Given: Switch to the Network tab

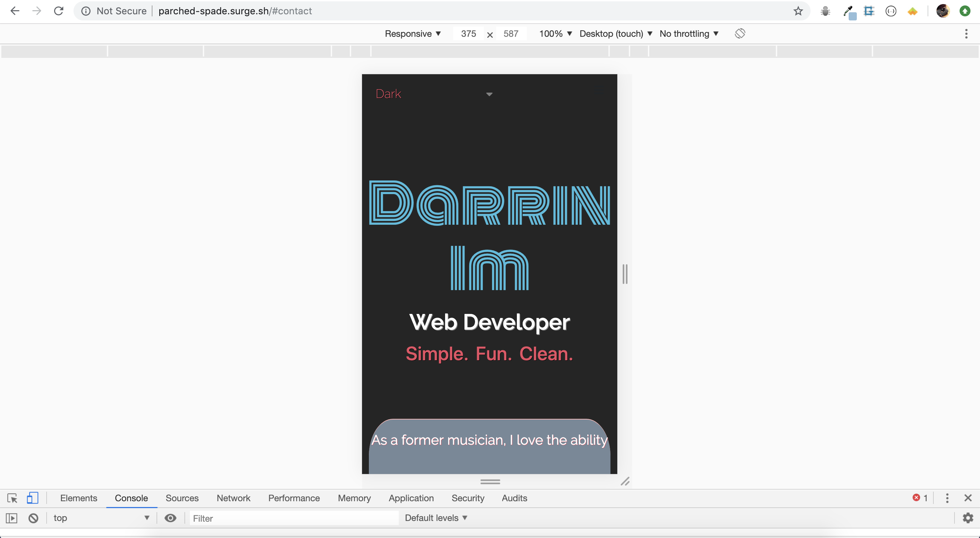Looking at the screenshot, I should 233,498.
